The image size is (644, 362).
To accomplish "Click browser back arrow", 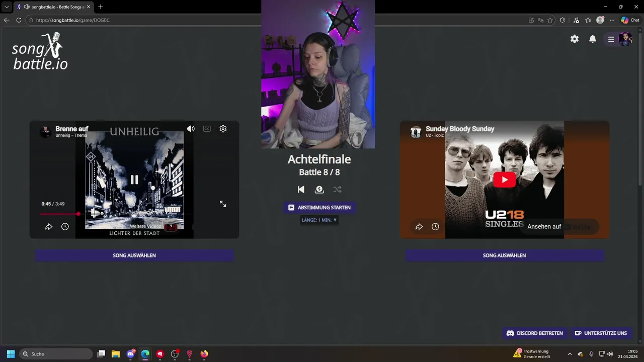I will tap(7, 20).
